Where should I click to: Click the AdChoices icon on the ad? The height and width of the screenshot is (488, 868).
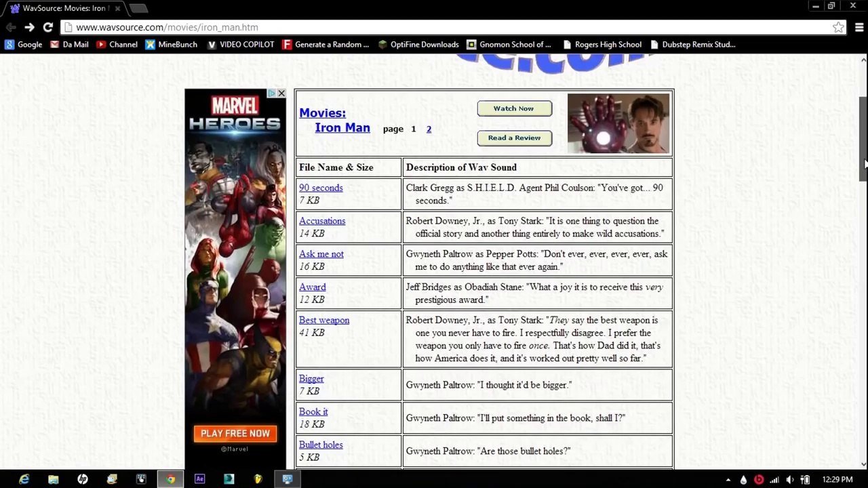pos(271,94)
